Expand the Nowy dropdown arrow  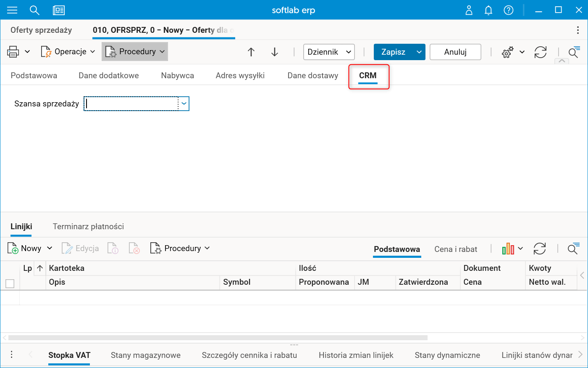50,248
